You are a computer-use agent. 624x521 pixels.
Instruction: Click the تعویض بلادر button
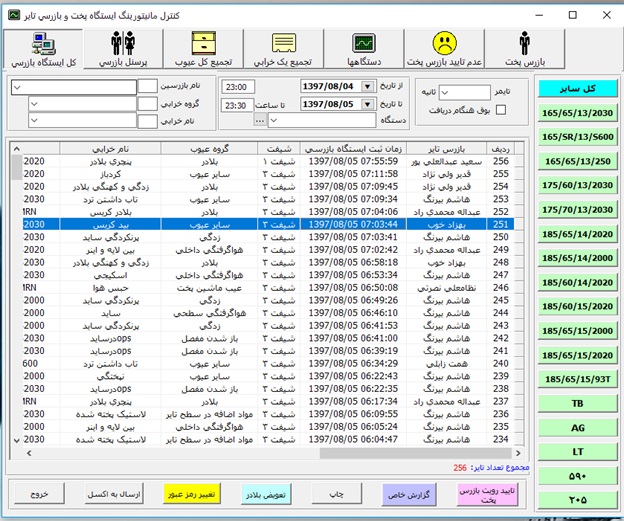point(266,495)
